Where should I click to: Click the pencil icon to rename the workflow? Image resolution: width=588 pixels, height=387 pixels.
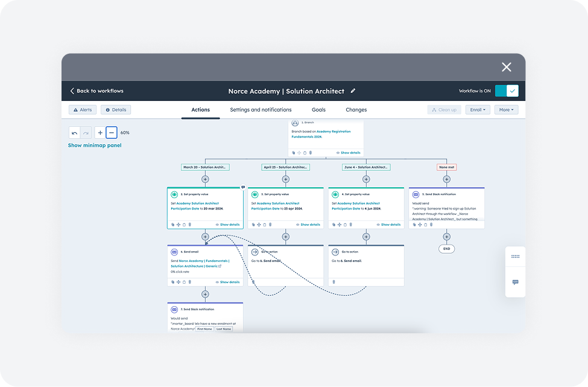pyautogui.click(x=353, y=91)
